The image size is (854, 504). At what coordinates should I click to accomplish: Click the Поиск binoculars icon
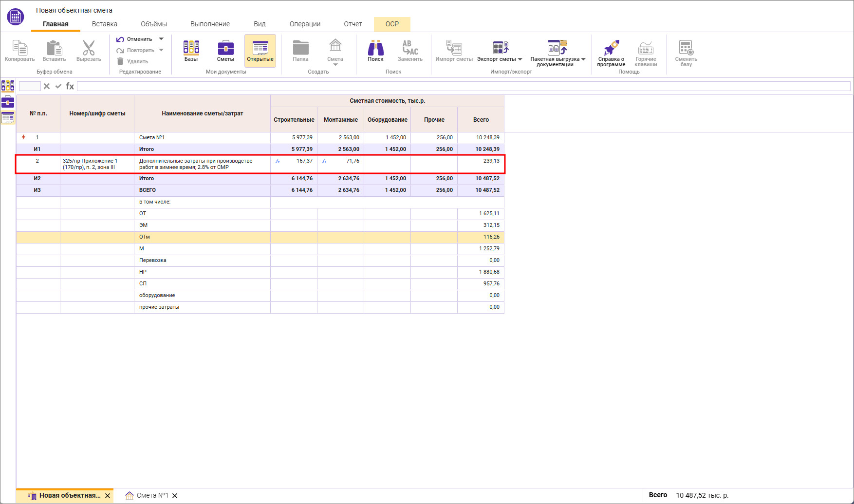[375, 51]
